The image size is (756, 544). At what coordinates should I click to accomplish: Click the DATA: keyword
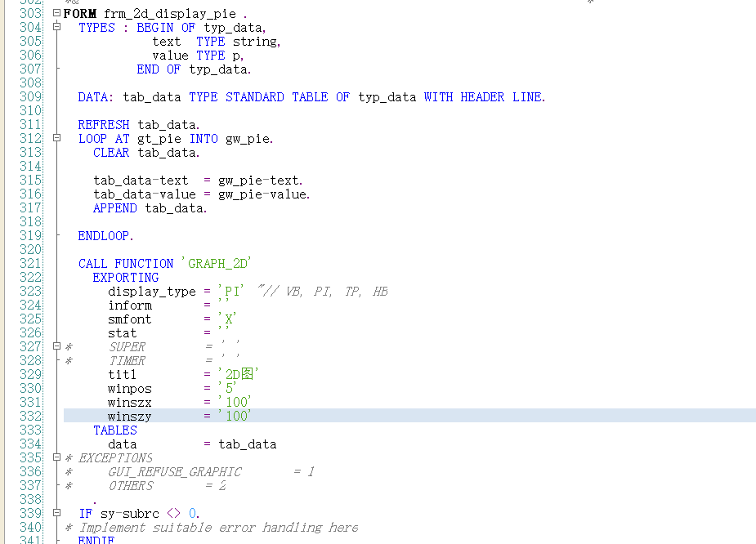point(96,97)
